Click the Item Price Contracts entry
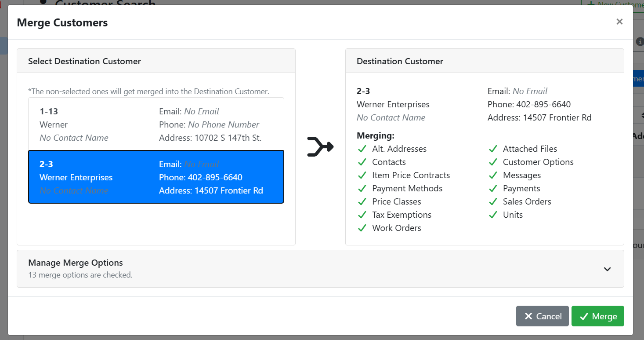The width and height of the screenshot is (644, 340). click(x=411, y=175)
